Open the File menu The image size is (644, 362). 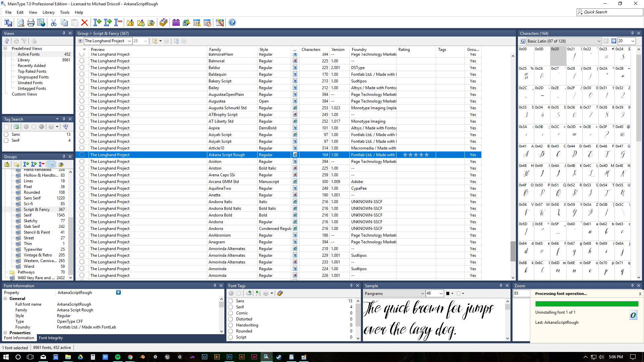pos(8,12)
